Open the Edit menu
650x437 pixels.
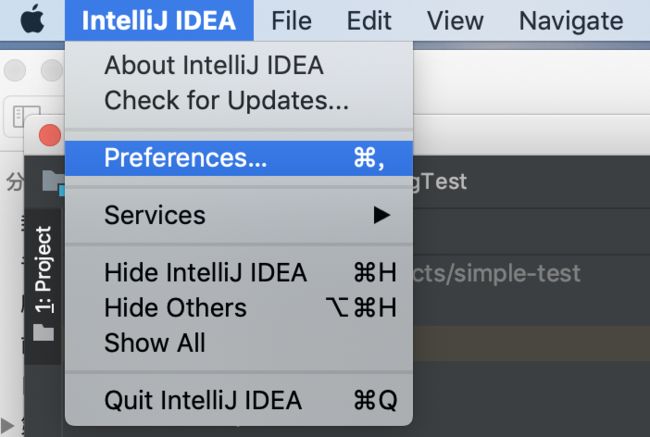[x=369, y=20]
